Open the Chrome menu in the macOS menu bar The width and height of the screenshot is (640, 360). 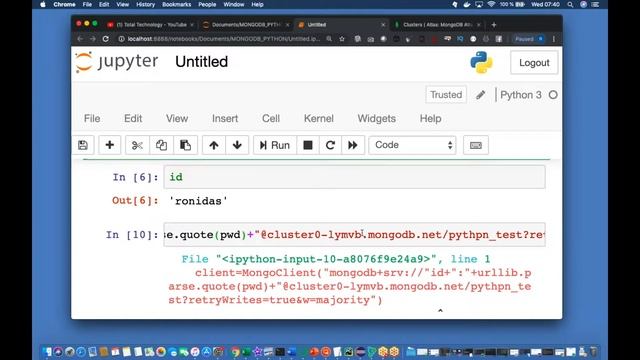(x=64, y=4)
